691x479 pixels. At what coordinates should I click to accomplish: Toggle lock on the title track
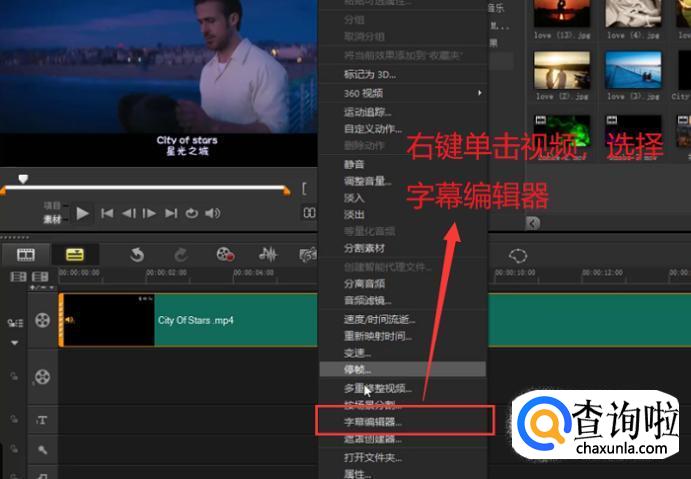pos(14,419)
